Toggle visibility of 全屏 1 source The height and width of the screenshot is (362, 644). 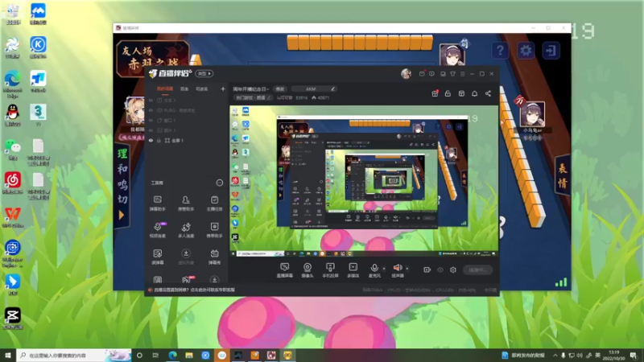click(151, 140)
